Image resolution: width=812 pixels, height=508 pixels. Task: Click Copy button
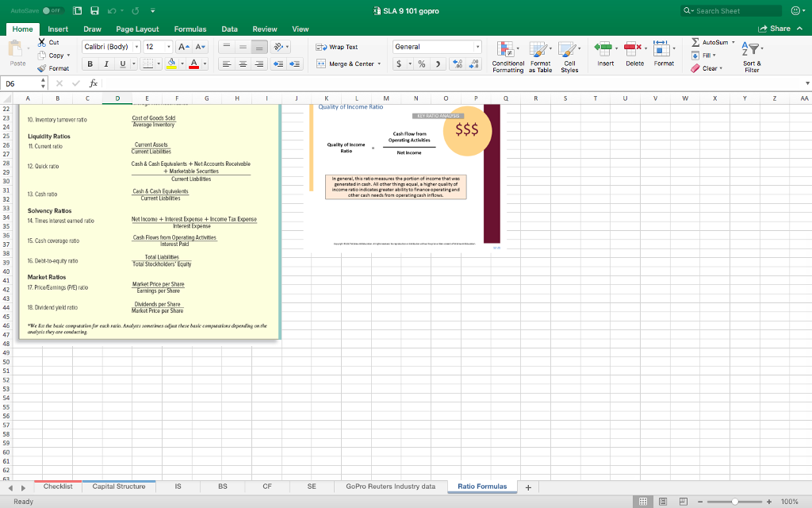(52, 56)
